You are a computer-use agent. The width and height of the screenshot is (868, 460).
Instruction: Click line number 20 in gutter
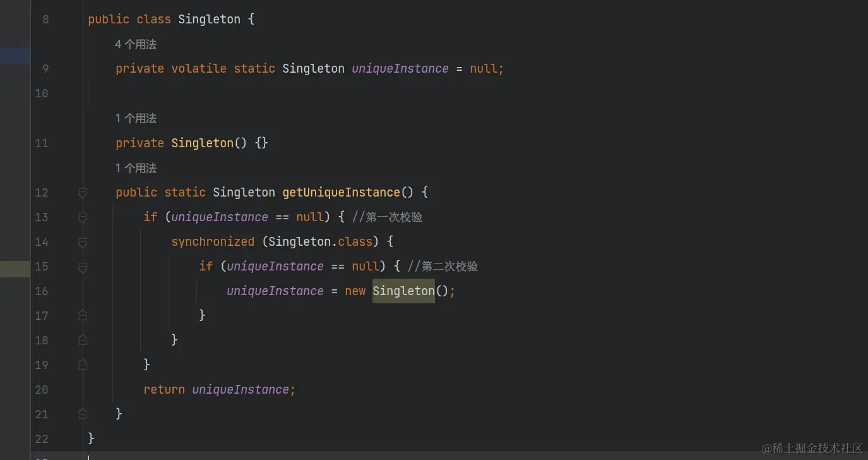[42, 390]
